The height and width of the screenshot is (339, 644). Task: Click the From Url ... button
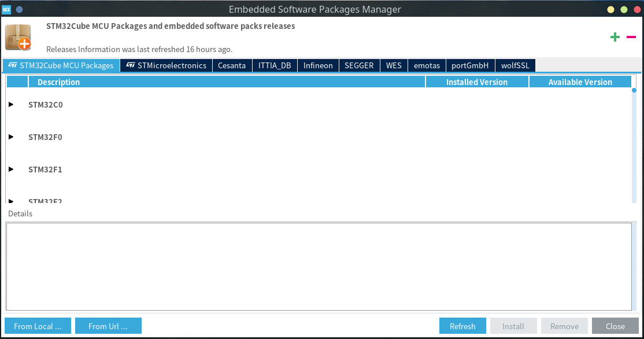(109, 326)
